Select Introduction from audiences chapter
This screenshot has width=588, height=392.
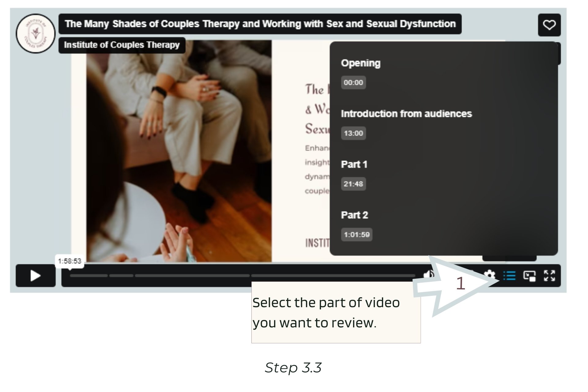point(406,114)
